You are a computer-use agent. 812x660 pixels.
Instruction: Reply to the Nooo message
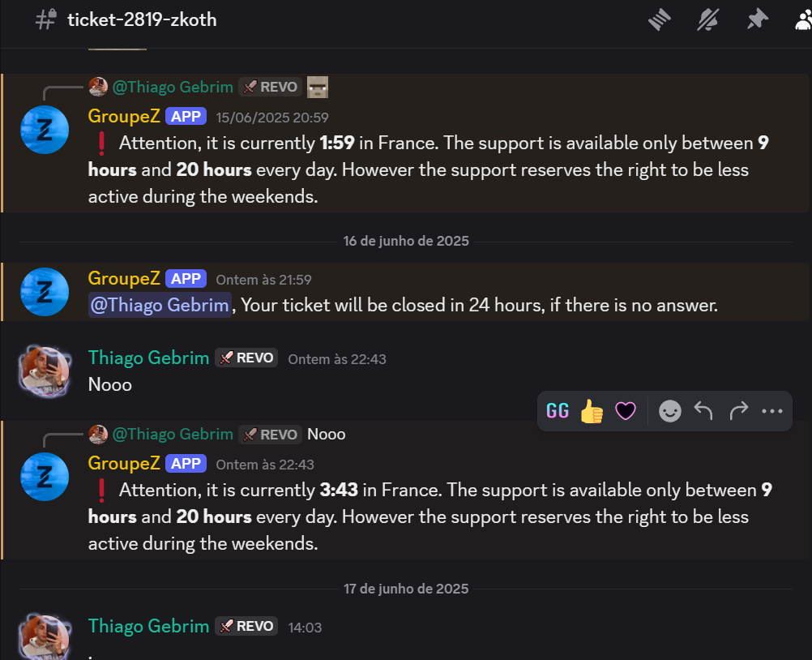703,411
